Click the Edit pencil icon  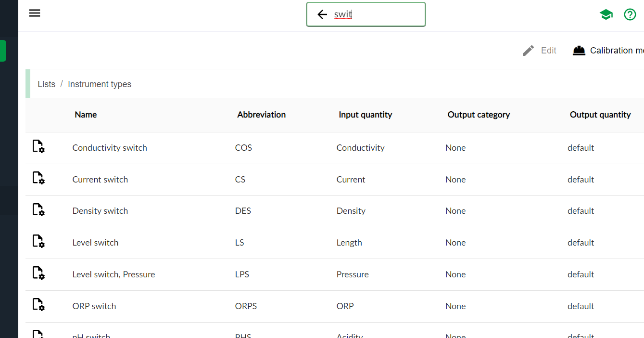(x=528, y=51)
